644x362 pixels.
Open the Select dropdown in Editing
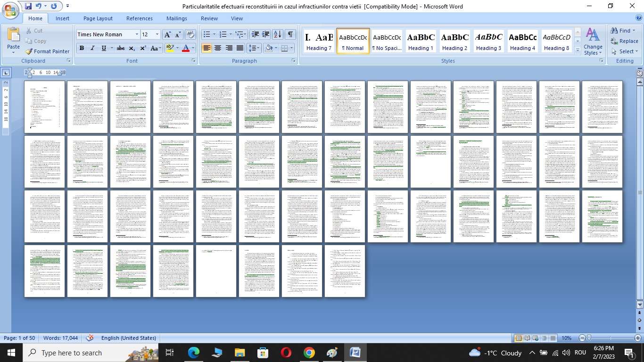pyautogui.click(x=624, y=51)
